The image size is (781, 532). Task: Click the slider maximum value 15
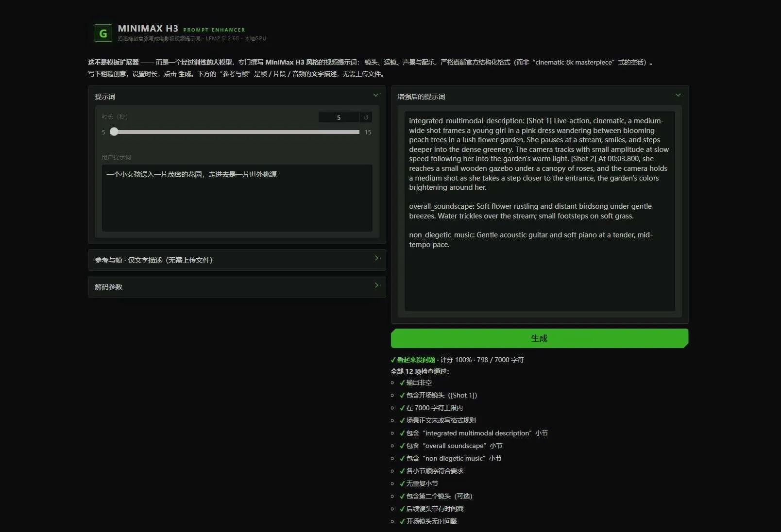368,132
